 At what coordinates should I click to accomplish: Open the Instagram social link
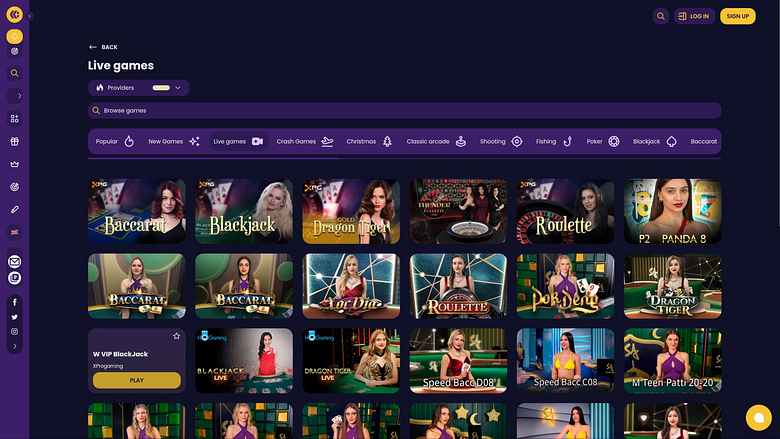[x=14, y=332]
